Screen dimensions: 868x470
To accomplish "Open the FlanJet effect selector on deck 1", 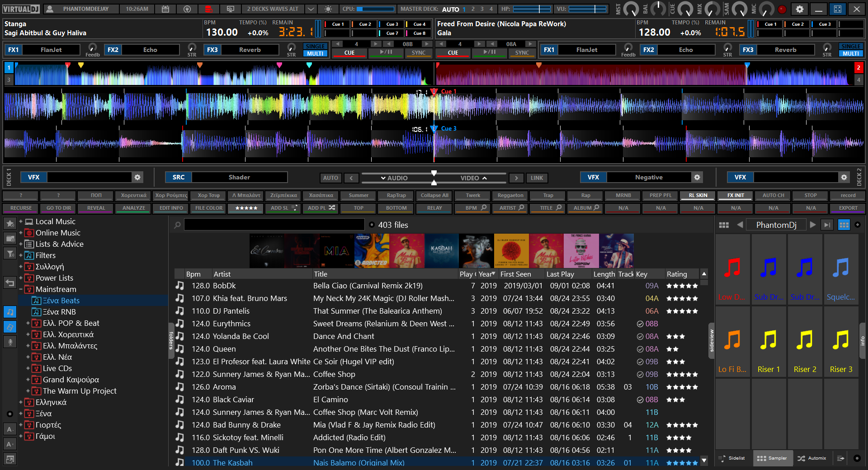I will pyautogui.click(x=51, y=50).
